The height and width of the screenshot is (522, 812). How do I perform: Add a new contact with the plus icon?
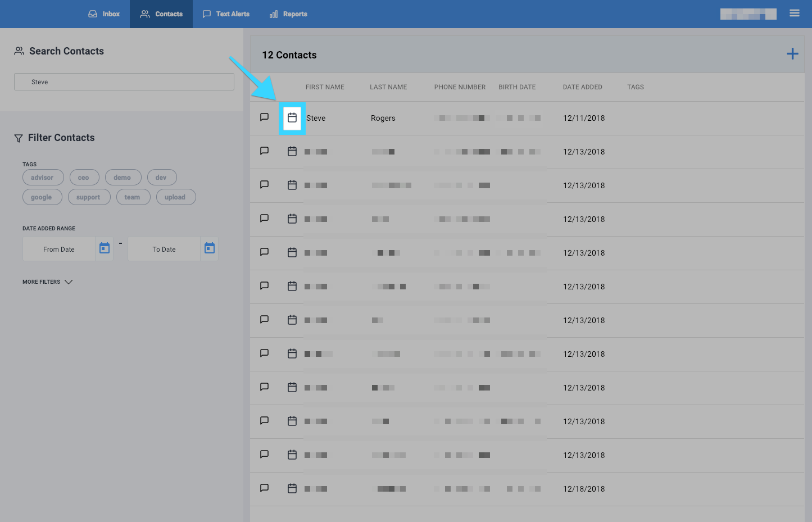(x=792, y=54)
